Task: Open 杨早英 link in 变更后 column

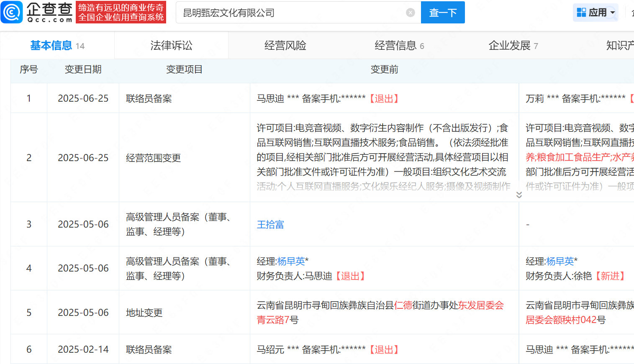Action: click(x=560, y=261)
